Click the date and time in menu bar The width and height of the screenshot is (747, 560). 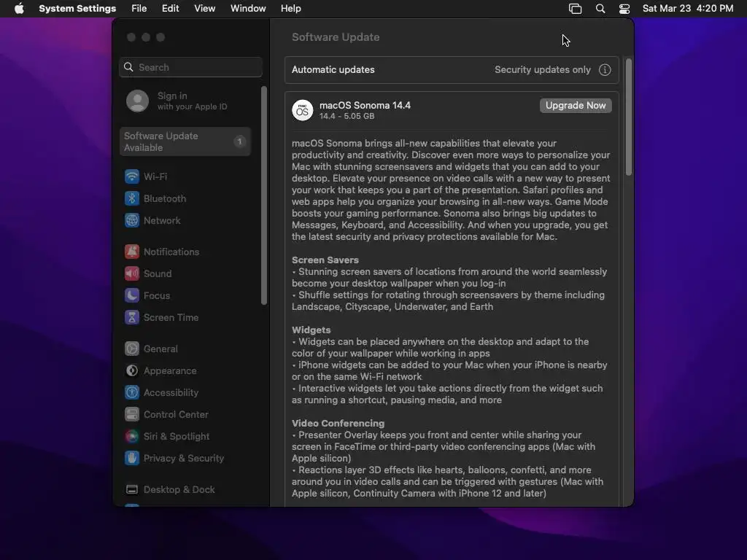687,9
